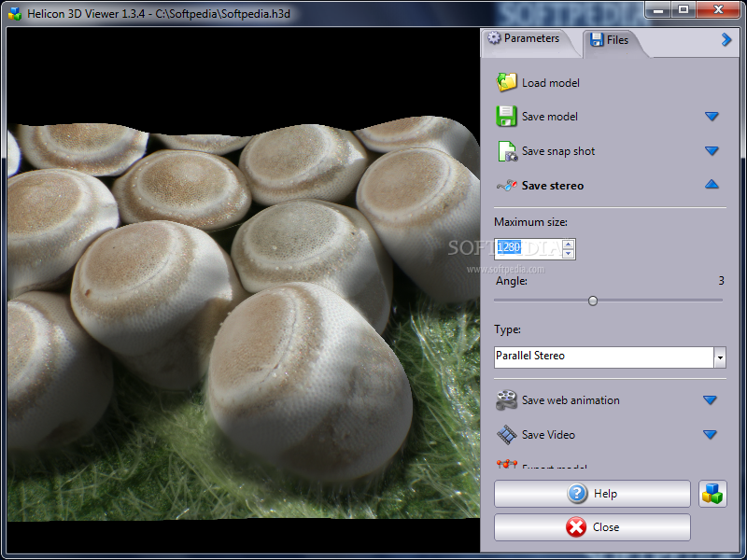This screenshot has height=560, width=747.
Task: Click the Helicon 3D Viewer title bar icon
Action: tap(15, 13)
